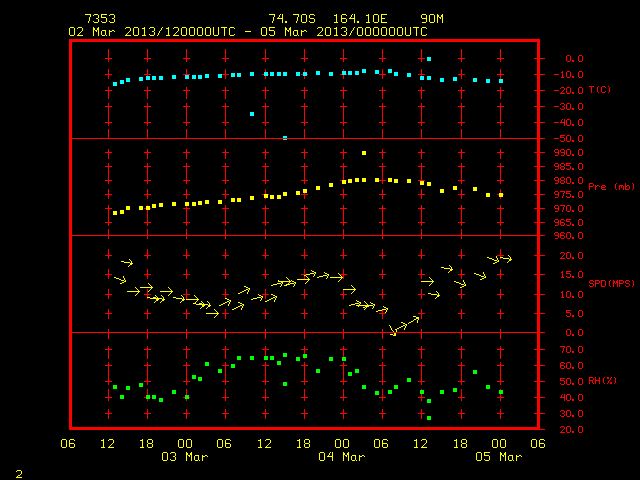Click the wind arrow at zero speed line
Image resolution: width=640 pixels, height=480 pixels.
pyautogui.click(x=393, y=331)
